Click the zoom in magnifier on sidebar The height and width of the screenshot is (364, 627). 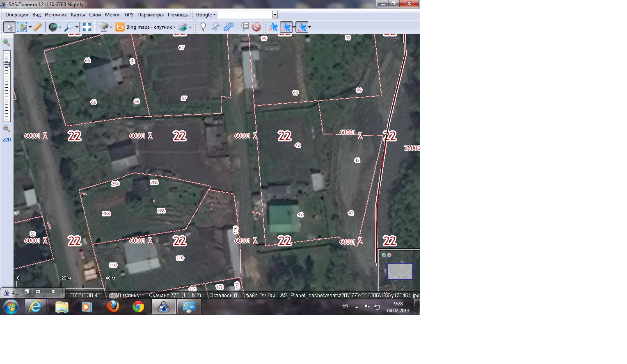coord(6,42)
